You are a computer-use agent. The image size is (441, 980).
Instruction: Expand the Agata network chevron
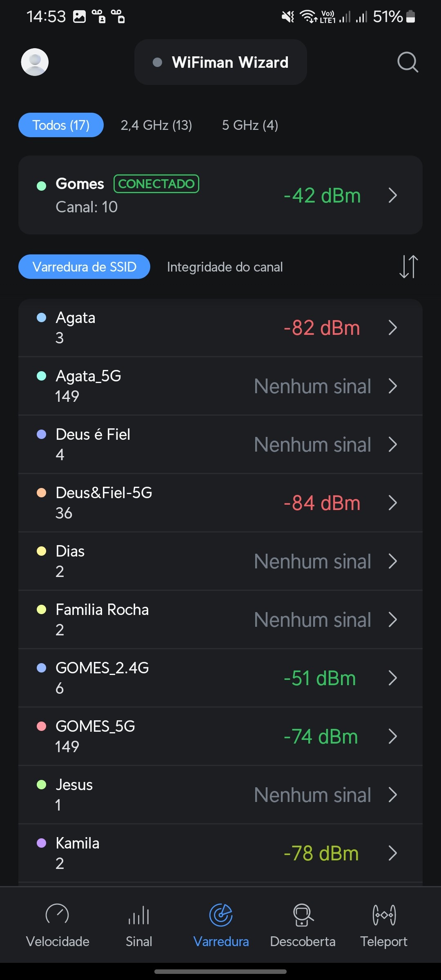coord(393,327)
